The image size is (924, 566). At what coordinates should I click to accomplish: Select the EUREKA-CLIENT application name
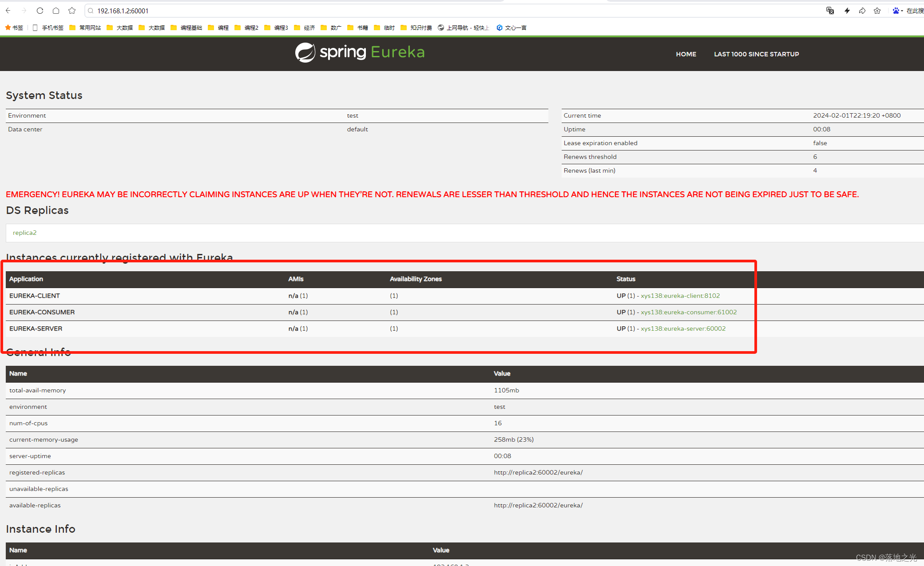[x=35, y=296]
